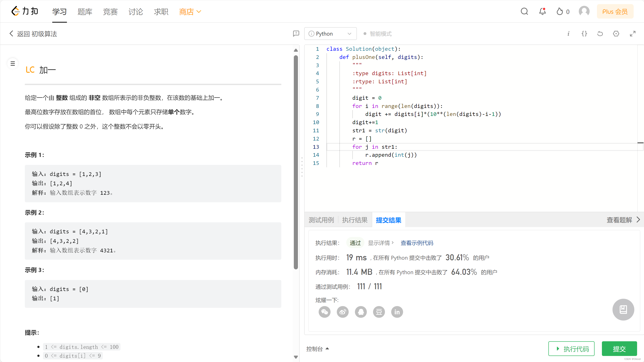Click the panel resize handle dots
Viewport: 644px width, 362px height.
click(x=302, y=167)
